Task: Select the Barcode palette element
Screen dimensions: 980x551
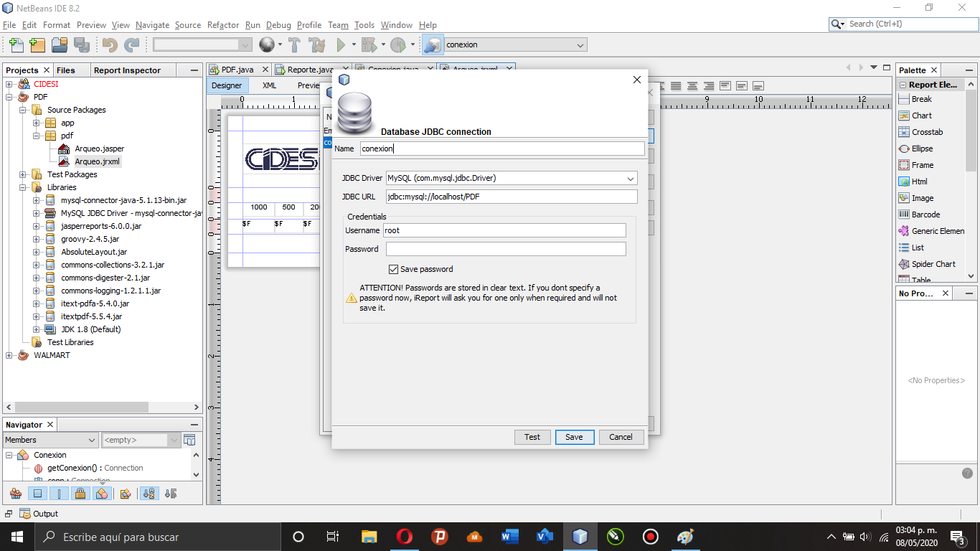Action: tap(919, 215)
